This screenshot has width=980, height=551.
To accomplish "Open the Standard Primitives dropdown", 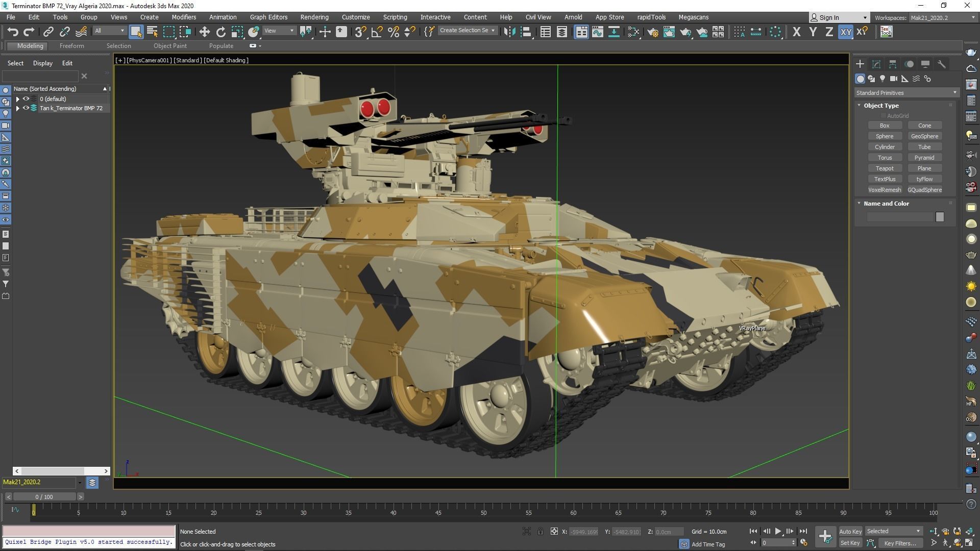I will coord(906,93).
